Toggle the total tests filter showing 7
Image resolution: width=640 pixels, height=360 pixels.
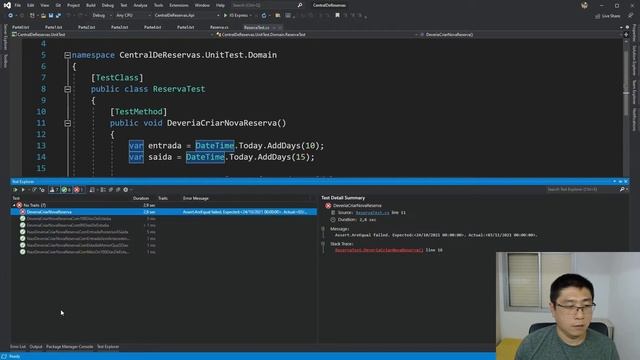[x=54, y=190]
